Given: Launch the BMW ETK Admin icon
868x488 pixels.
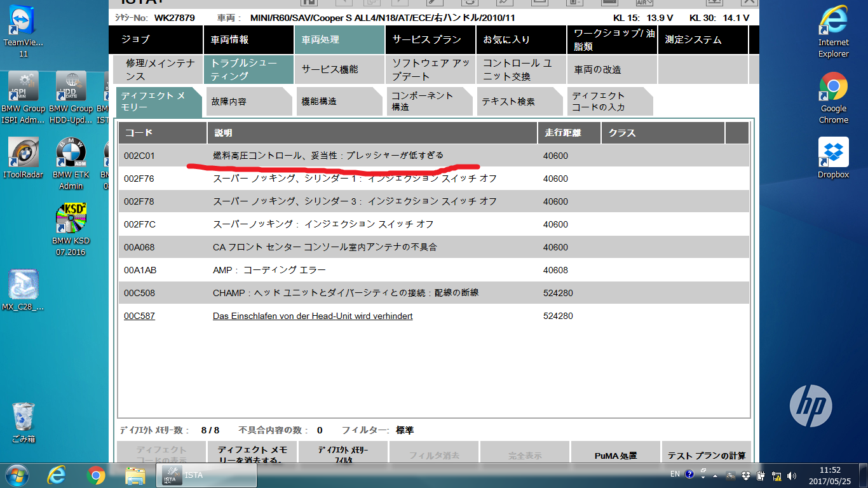Looking at the screenshot, I should tap(71, 163).
